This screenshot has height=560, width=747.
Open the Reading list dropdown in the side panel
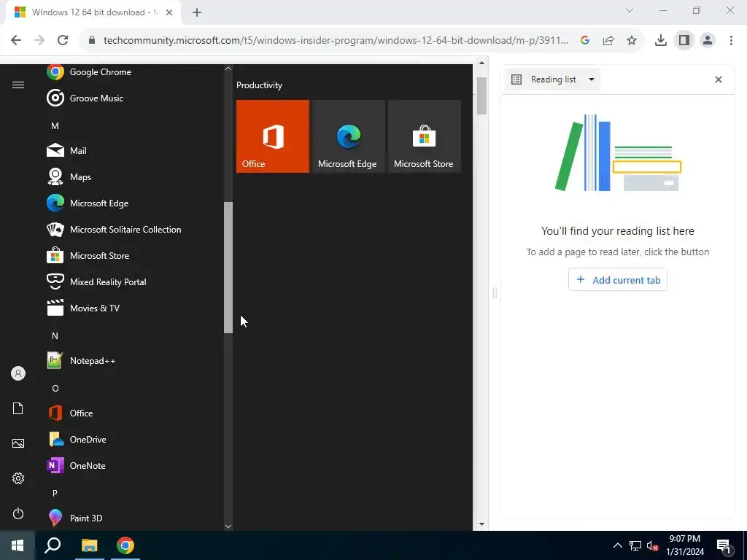click(x=553, y=79)
